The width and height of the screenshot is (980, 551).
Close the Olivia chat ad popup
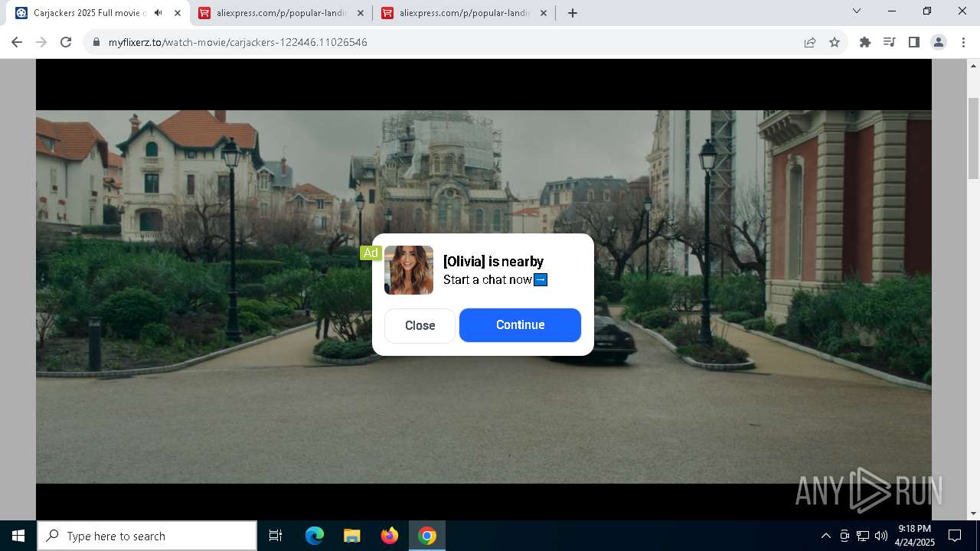click(x=420, y=325)
